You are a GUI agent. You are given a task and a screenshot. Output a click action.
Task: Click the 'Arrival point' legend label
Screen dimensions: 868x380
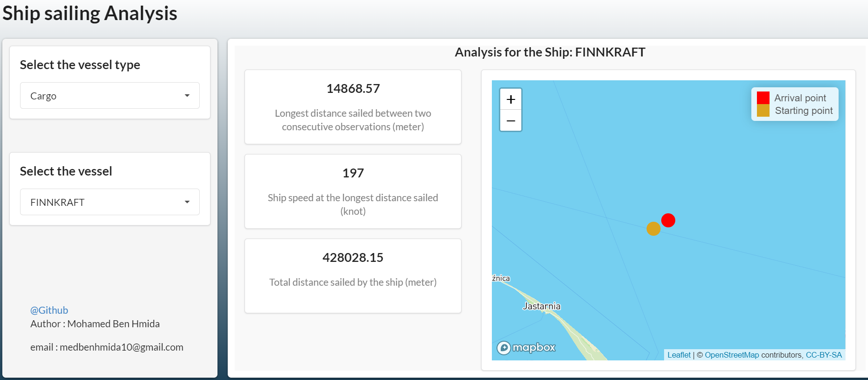(800, 98)
